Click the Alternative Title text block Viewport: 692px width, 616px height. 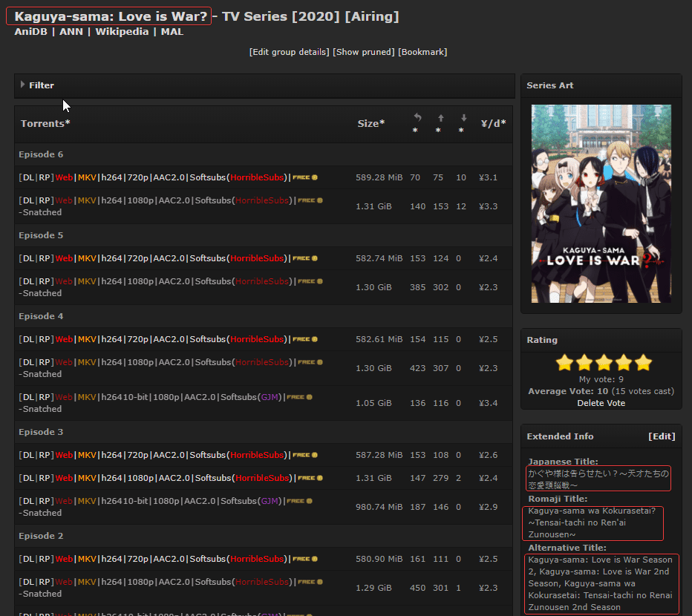coord(600,583)
